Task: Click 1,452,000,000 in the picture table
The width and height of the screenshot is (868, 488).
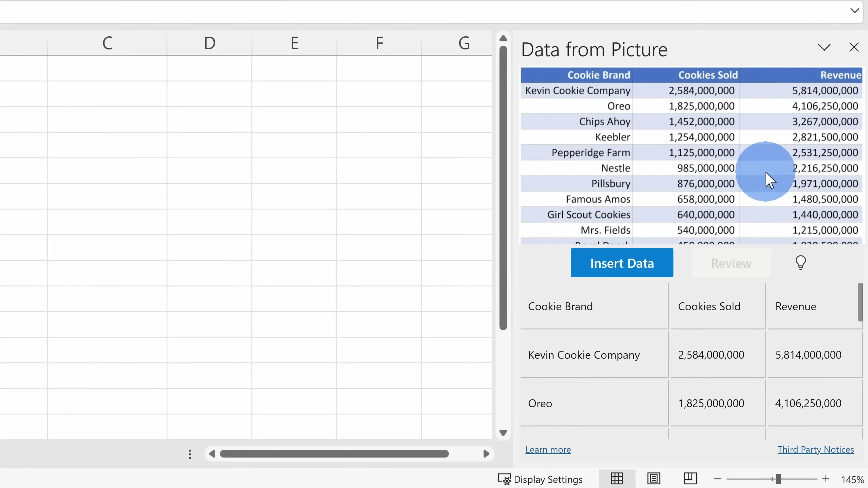Action: click(702, 121)
